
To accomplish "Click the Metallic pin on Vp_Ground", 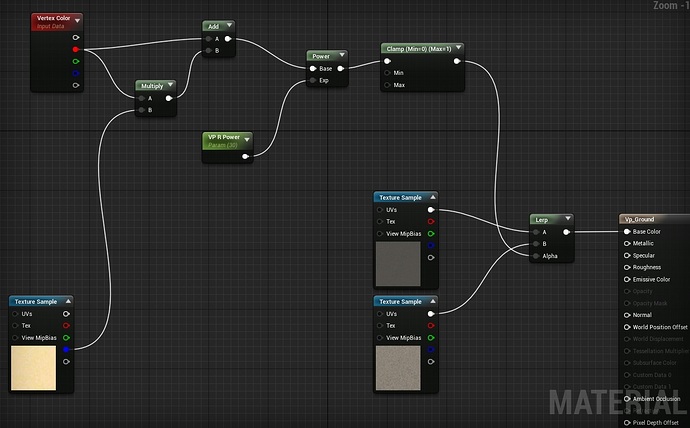I will [x=627, y=243].
